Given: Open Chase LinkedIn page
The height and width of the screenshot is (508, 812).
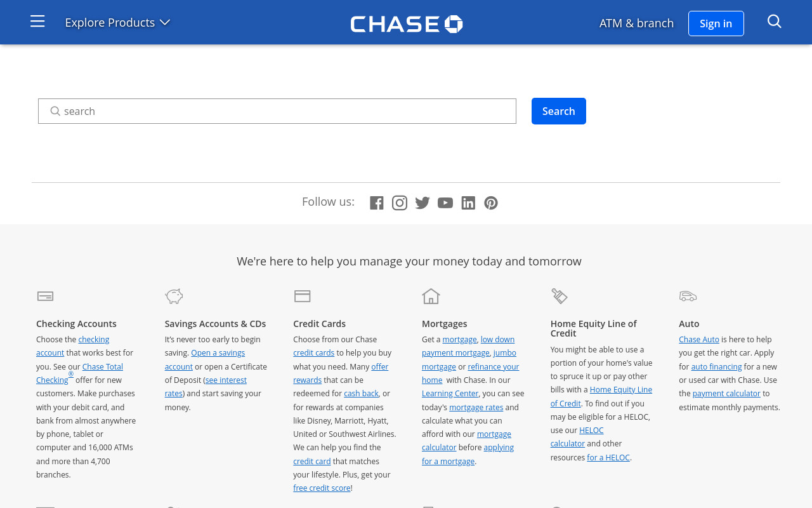Looking at the screenshot, I should click(x=468, y=203).
